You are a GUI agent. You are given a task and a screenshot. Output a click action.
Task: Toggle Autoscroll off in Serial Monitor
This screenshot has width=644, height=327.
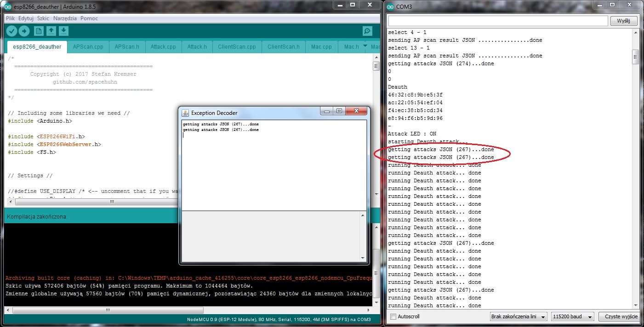(x=393, y=316)
